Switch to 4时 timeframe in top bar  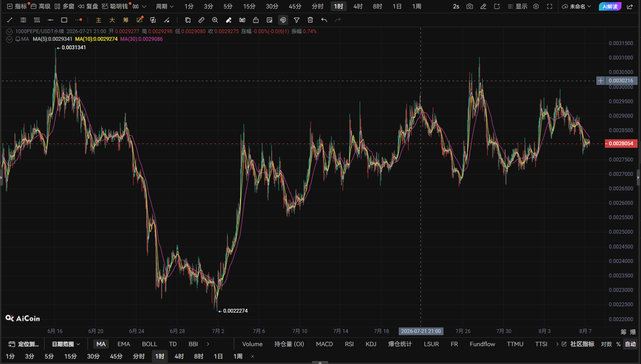(x=358, y=6)
